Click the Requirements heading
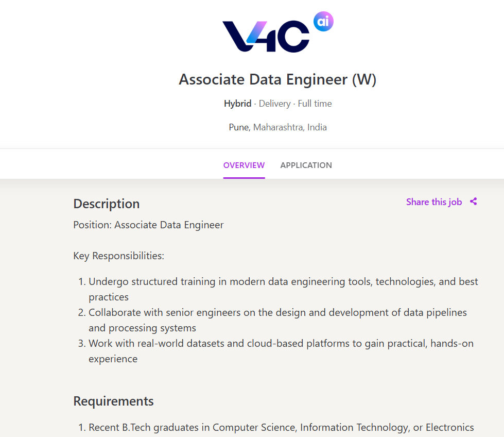 [x=113, y=401]
